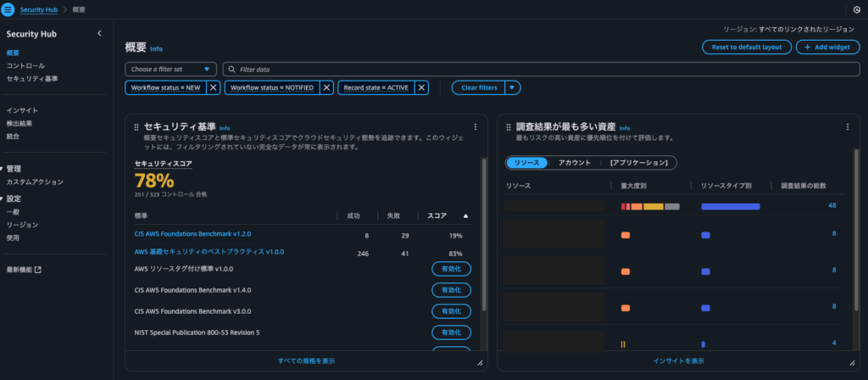Open 統合 in the sidebar

pos(13,136)
